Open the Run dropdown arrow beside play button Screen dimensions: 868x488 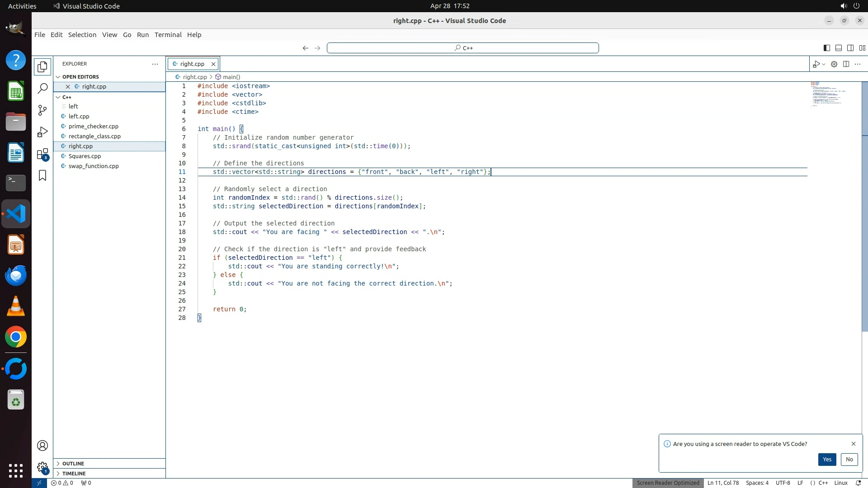[824, 64]
